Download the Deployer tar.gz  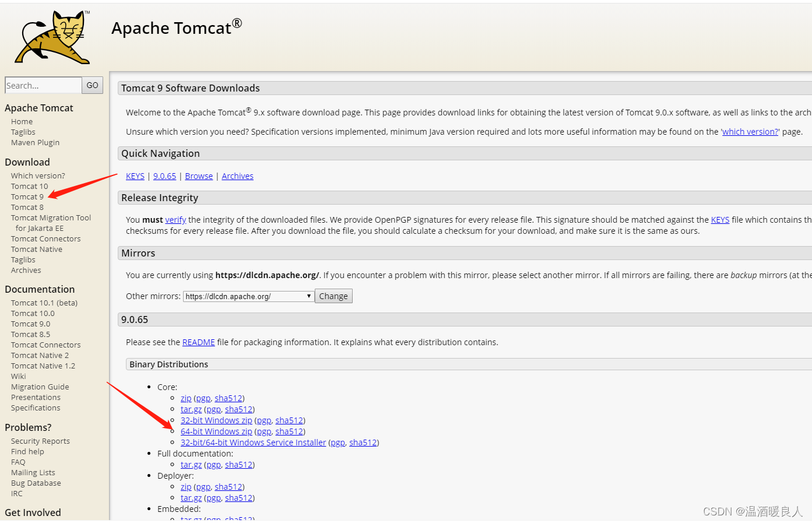point(191,498)
